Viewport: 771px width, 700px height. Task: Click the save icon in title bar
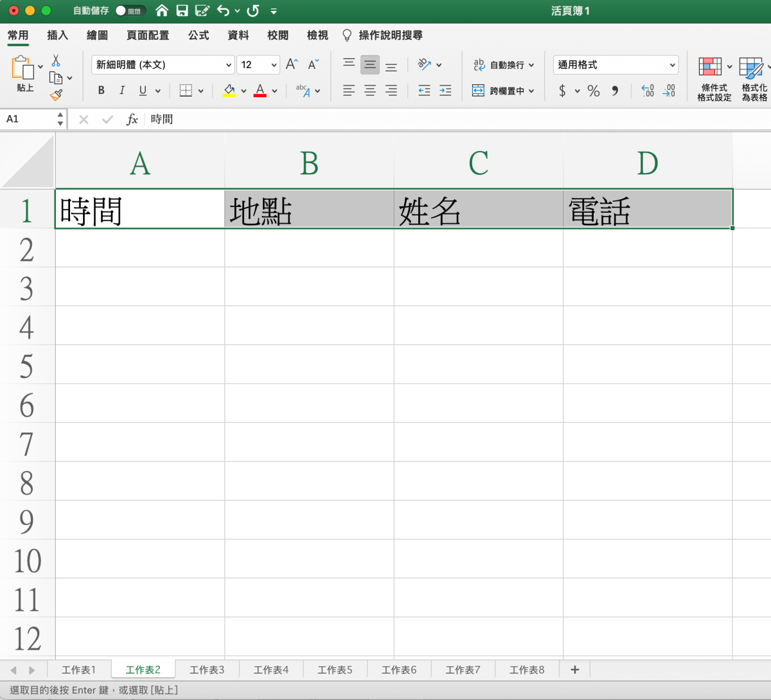pos(182,11)
